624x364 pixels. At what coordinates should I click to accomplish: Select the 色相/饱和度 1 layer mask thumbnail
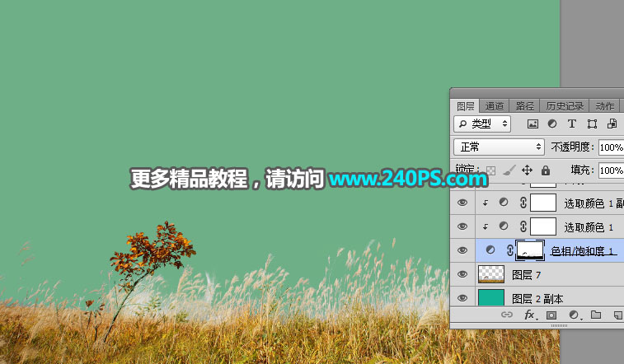coord(530,250)
